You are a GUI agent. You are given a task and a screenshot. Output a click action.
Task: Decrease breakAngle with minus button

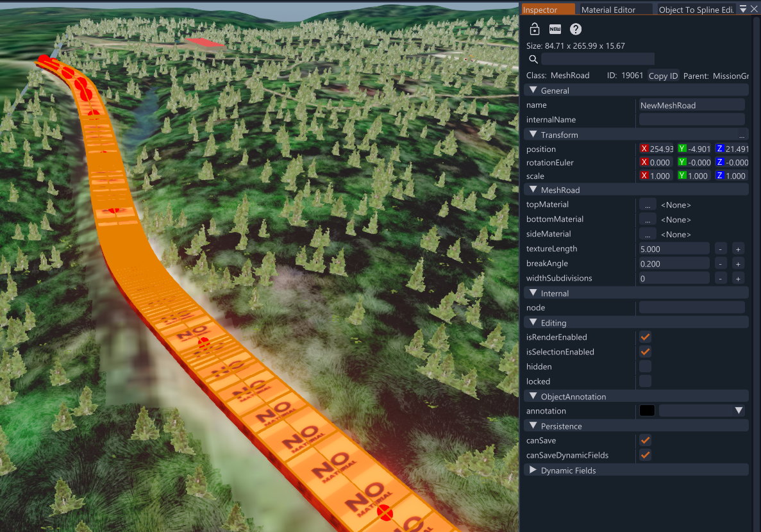pos(721,264)
